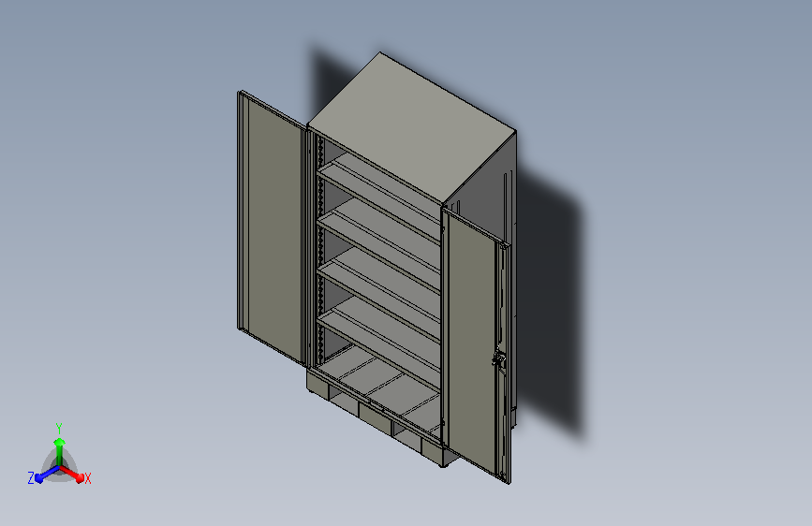Image resolution: width=812 pixels, height=526 pixels.
Task: Pick the lock handle on the right door
Action: [498, 358]
